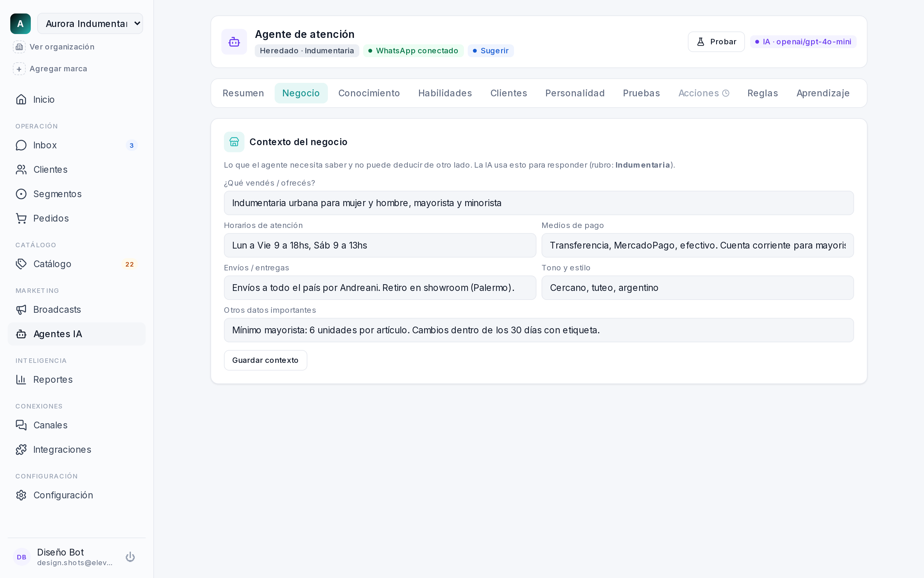Click the Configuración gear icon
This screenshot has width=924, height=578.
(21, 495)
